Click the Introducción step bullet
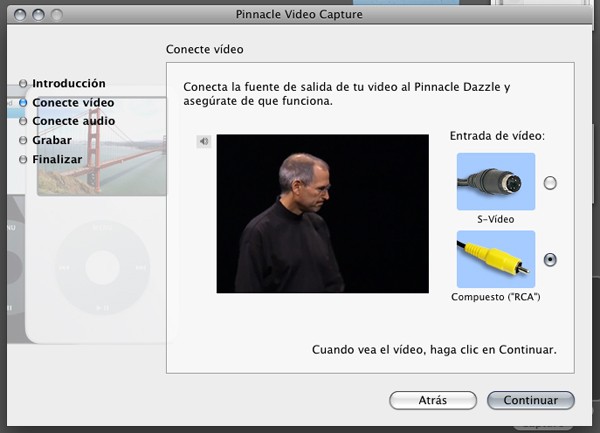 [x=23, y=83]
